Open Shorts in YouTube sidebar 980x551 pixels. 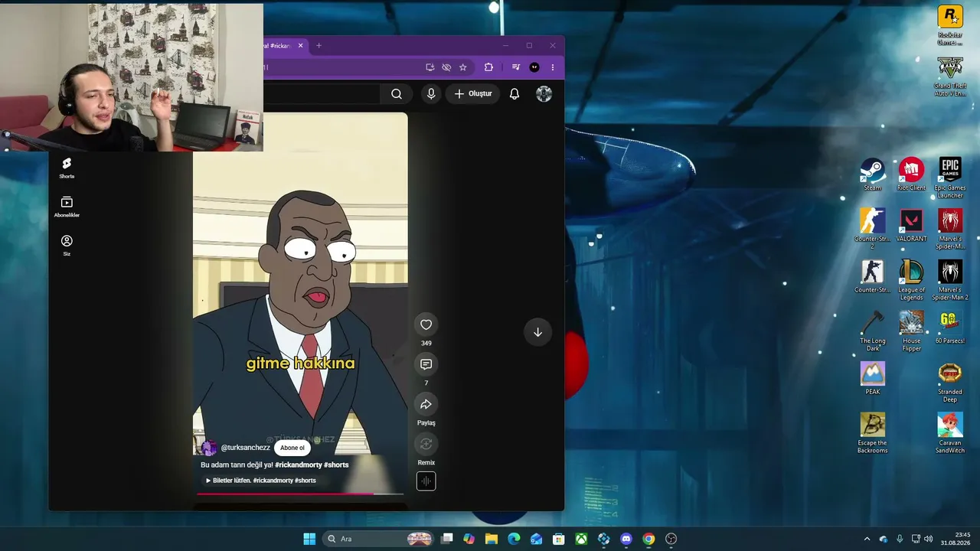[67, 168]
